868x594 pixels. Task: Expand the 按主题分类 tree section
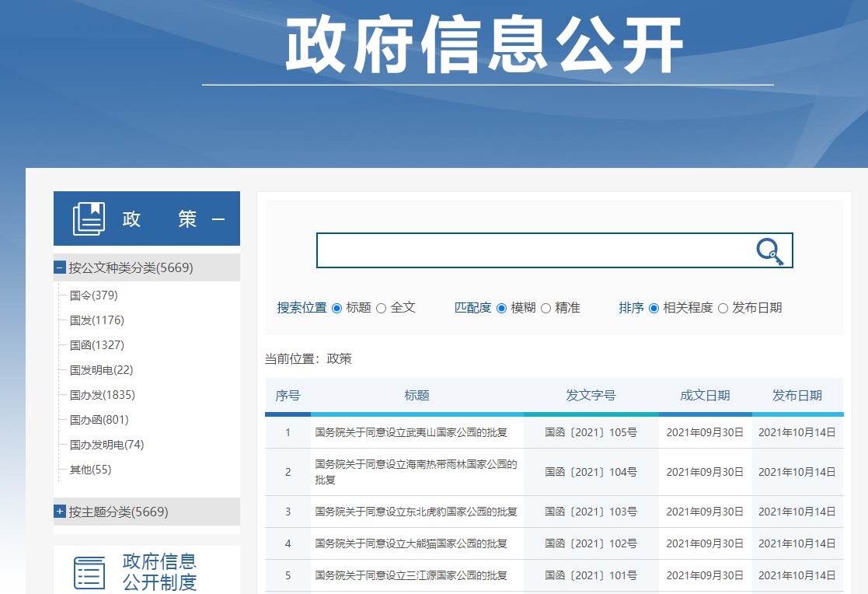click(60, 512)
